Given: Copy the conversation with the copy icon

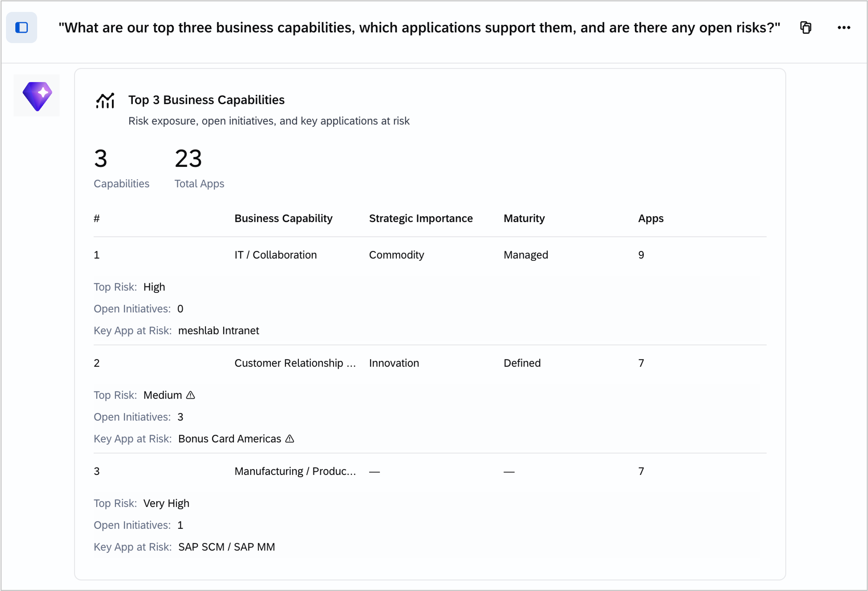Looking at the screenshot, I should (x=806, y=28).
